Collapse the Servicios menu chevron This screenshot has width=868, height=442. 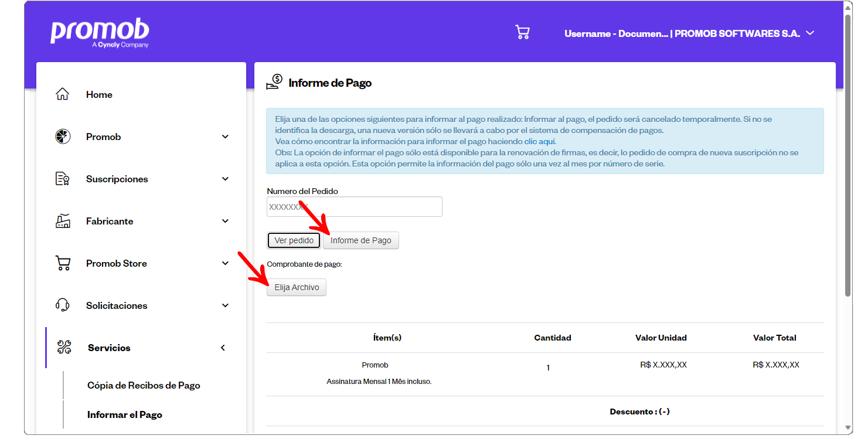pos(223,348)
